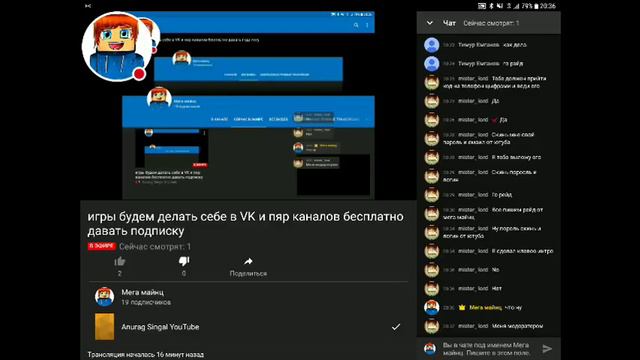Send the chat message with the arrow icon
This screenshot has width=640, height=360.
(x=547, y=349)
